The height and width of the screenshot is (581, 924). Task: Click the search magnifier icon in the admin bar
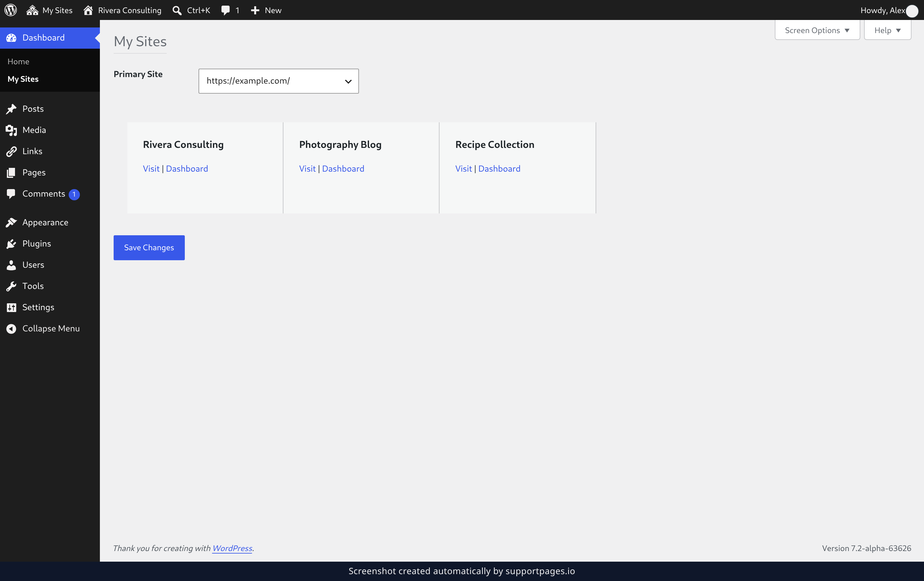coord(177,10)
